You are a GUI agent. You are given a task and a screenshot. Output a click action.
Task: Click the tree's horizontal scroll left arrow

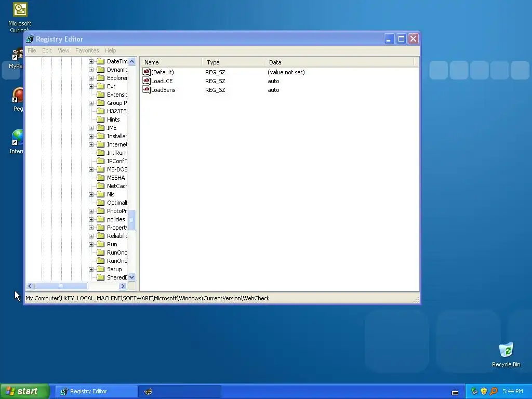point(30,286)
